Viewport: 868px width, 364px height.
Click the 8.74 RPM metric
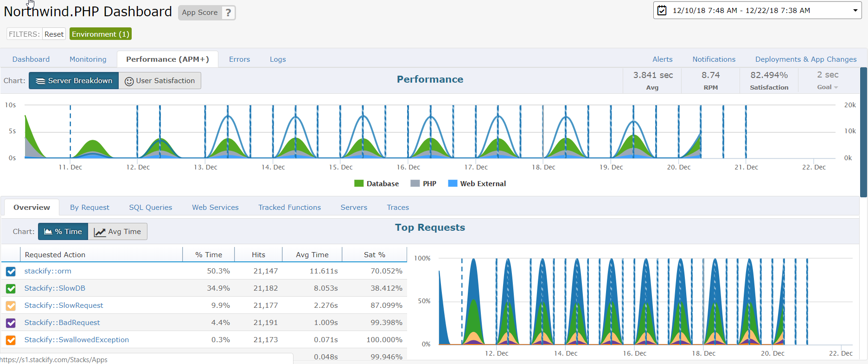tap(710, 80)
